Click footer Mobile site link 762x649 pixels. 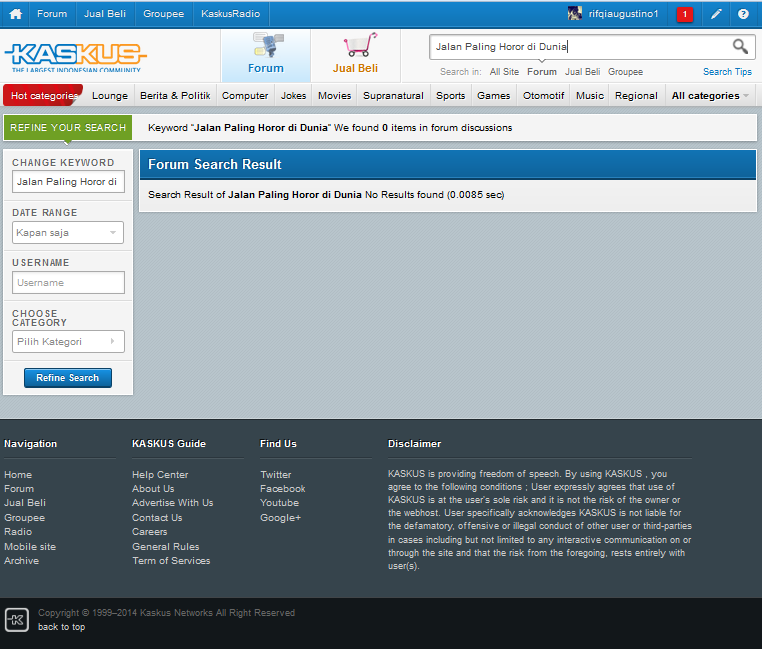(x=30, y=546)
